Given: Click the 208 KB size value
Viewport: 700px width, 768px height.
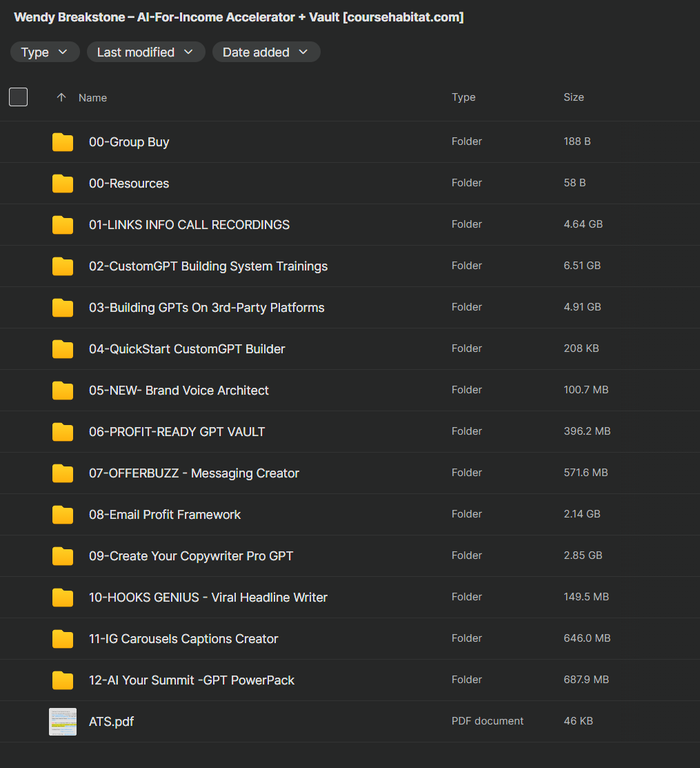Looking at the screenshot, I should tap(581, 348).
